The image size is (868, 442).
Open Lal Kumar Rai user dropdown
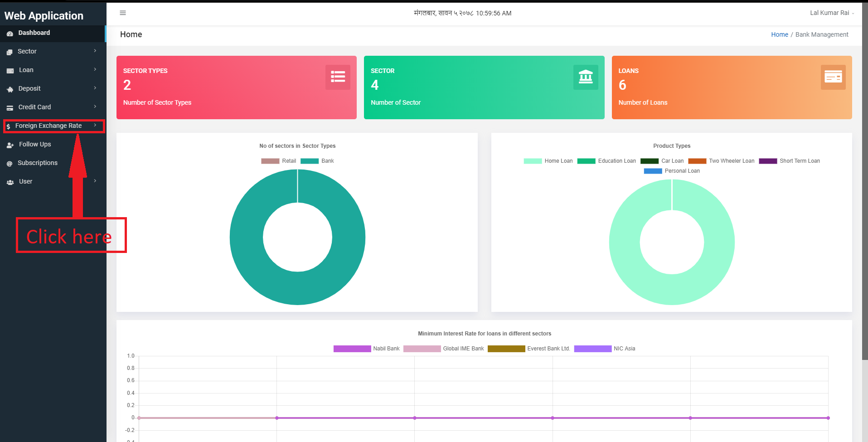click(x=832, y=13)
